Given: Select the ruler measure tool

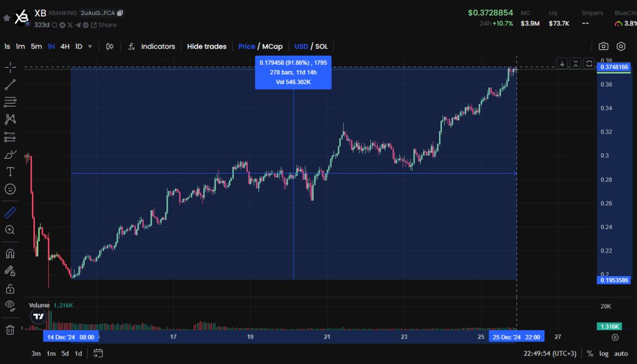Looking at the screenshot, I should [10, 213].
